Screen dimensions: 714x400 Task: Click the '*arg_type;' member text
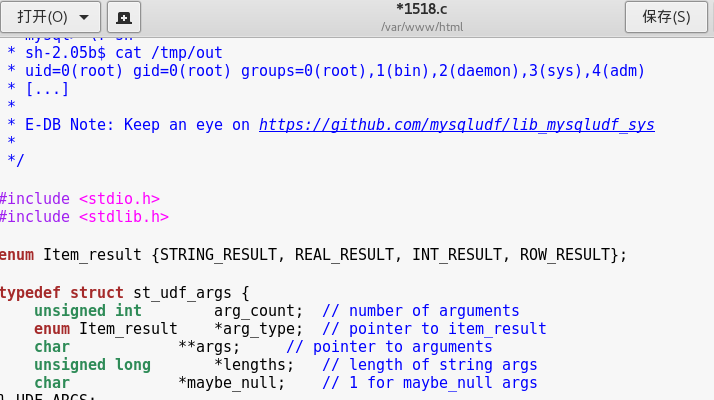258,329
